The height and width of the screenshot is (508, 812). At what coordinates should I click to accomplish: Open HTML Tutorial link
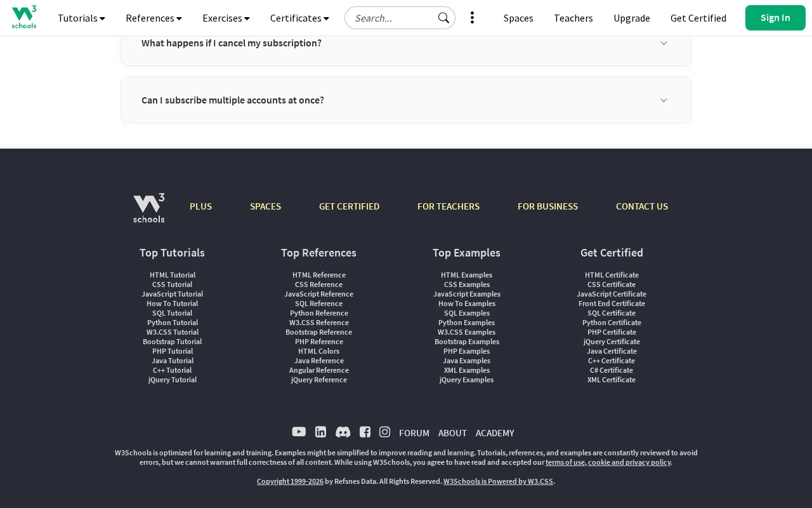(173, 275)
